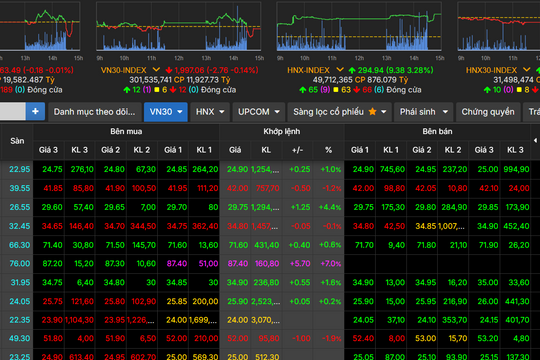Click the VN30-INDEX intraday chart
The width and height of the screenshot is (540, 360).
[178, 27]
